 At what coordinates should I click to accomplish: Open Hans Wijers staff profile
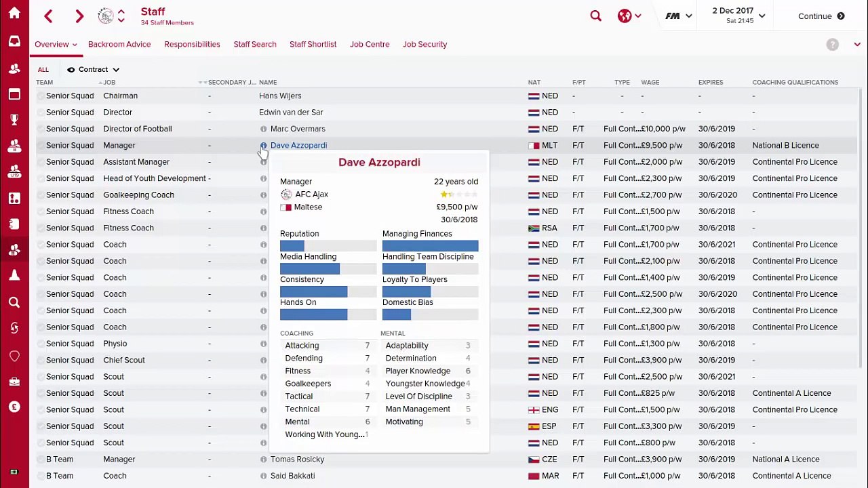tap(280, 96)
